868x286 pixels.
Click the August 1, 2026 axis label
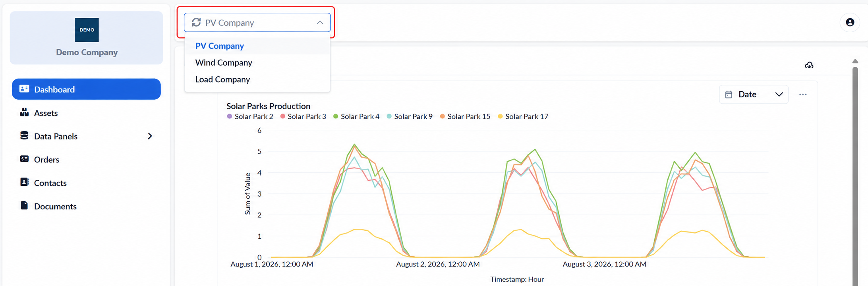click(x=272, y=264)
